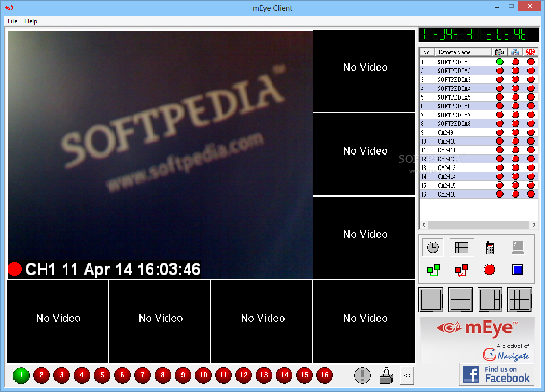Switch to sixteen-view grid layout
Image resolution: width=545 pixels, height=392 pixels.
coord(520,300)
